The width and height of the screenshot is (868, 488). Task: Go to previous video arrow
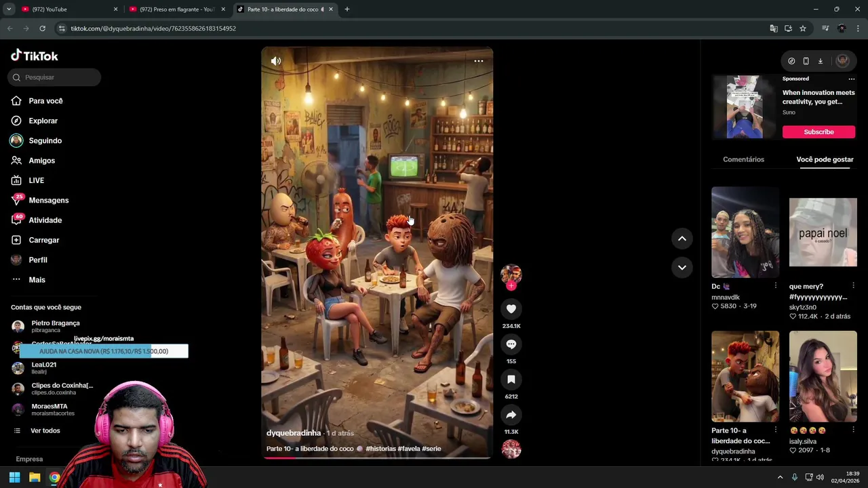[682, 239]
